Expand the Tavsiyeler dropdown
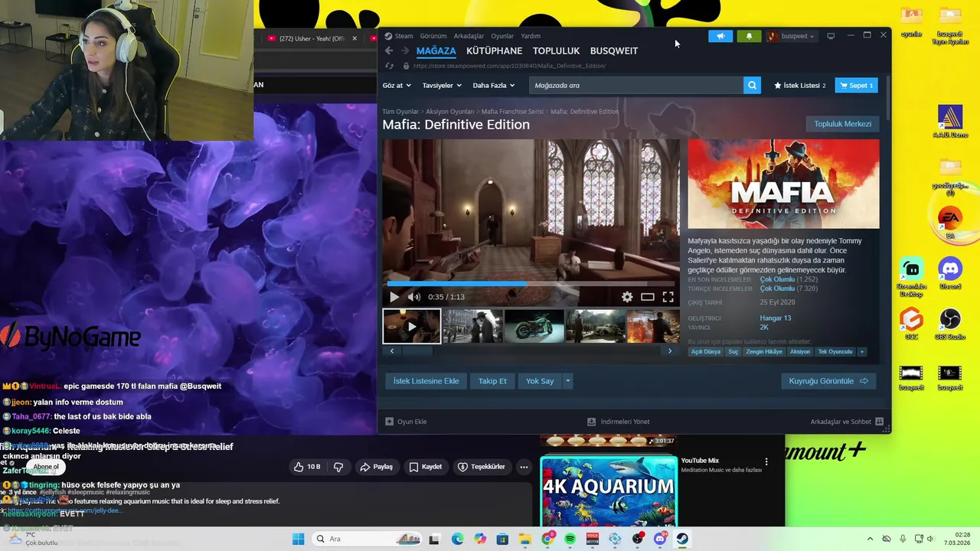Image resolution: width=980 pixels, height=551 pixels. pos(442,86)
